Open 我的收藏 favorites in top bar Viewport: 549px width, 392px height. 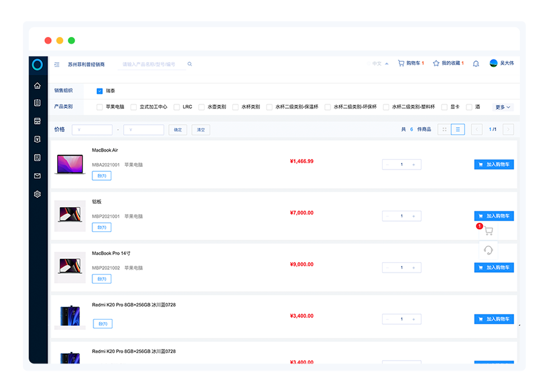click(x=448, y=63)
